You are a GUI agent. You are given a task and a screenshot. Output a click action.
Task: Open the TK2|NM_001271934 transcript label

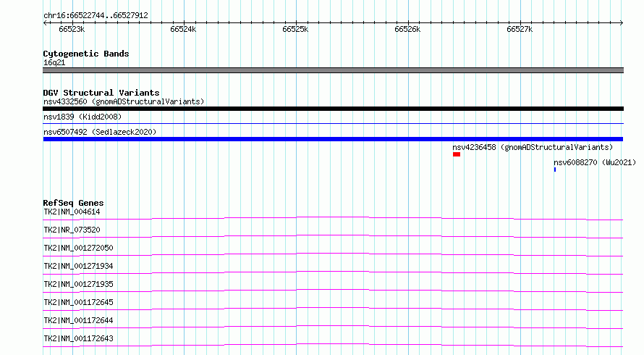[78, 266]
